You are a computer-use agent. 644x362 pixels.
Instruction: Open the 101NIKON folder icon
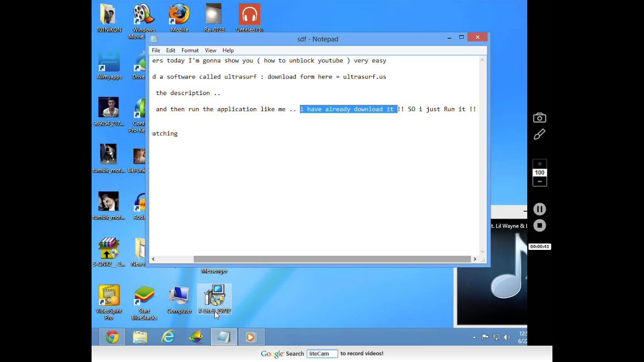click(x=109, y=18)
